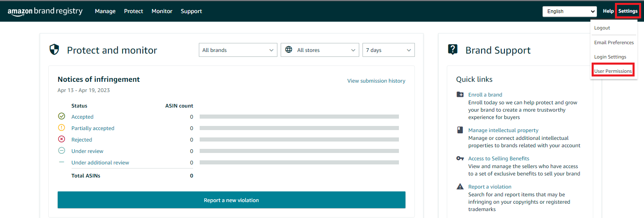
Task: Click the Enroll a brand folder icon
Action: pyautogui.click(x=460, y=94)
